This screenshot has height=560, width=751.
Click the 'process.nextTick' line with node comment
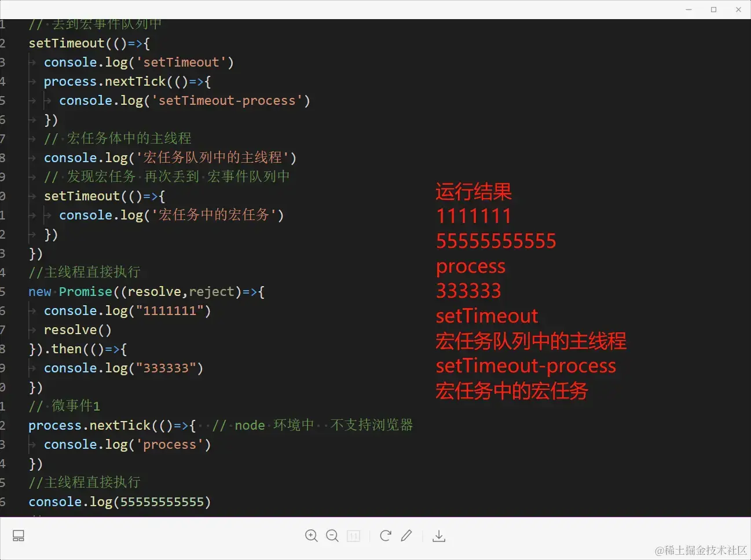pyautogui.click(x=221, y=426)
